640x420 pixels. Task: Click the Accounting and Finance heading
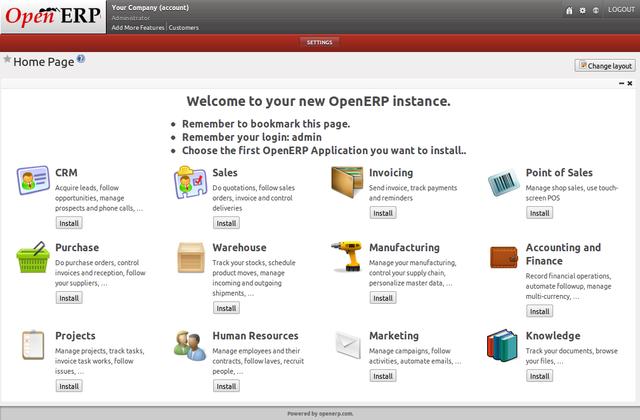563,254
